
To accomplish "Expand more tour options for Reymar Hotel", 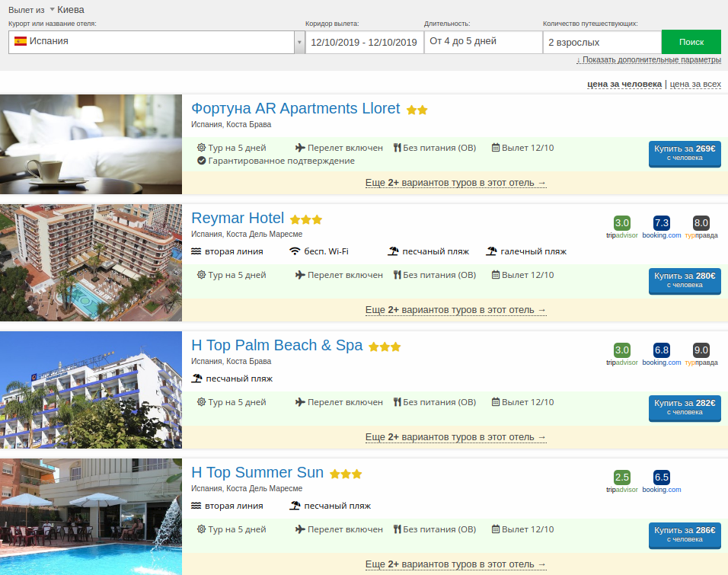I will click(456, 310).
